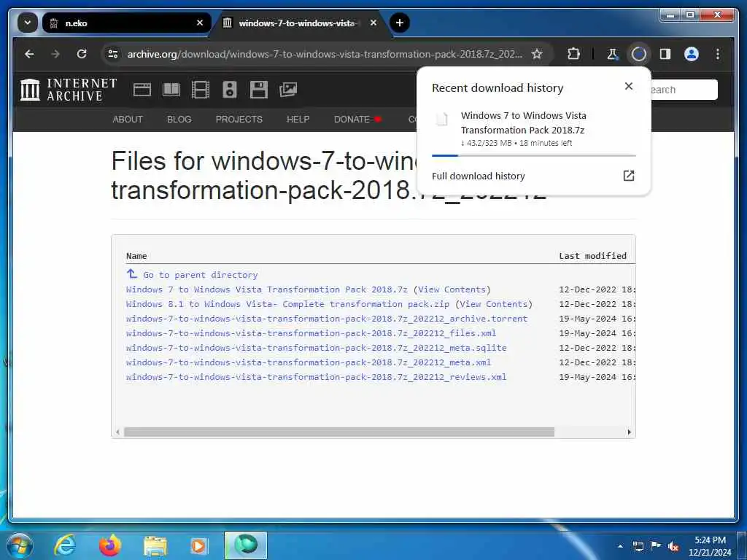The image size is (747, 560).
Task: Open the Chrome profile avatar
Action: click(x=692, y=54)
